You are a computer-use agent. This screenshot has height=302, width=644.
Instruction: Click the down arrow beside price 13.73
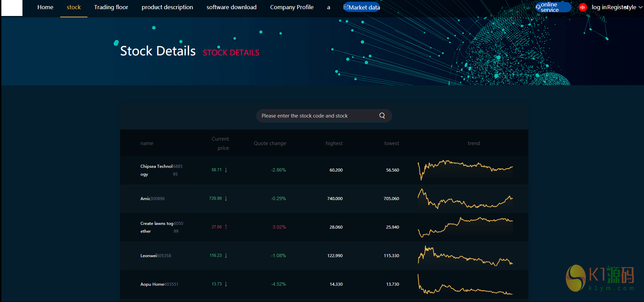coord(226,284)
